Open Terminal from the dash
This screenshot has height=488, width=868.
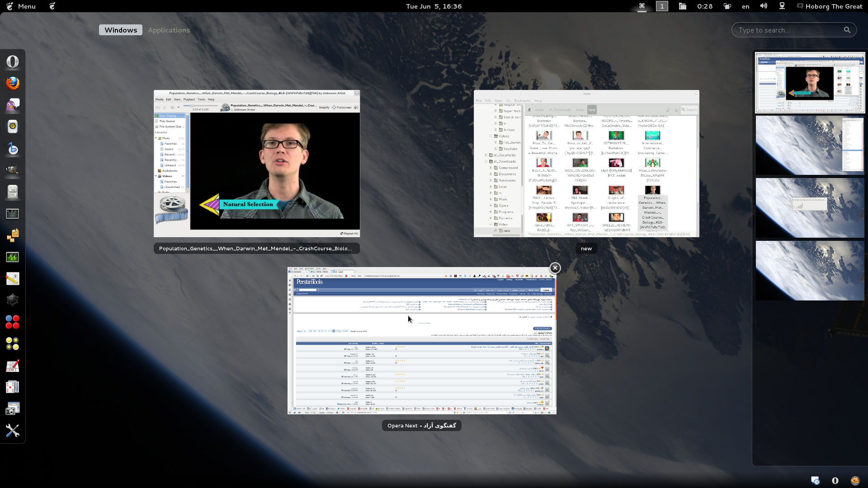[13, 214]
